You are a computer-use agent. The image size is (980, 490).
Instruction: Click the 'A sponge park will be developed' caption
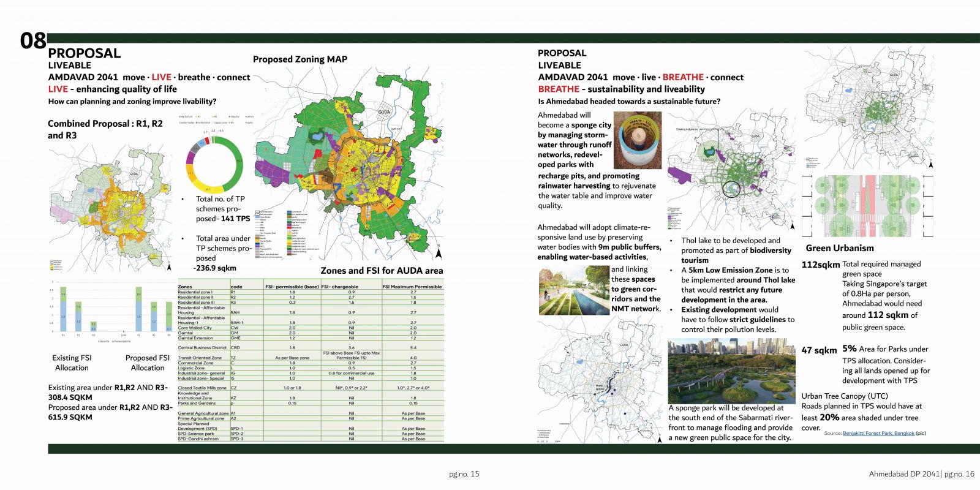coord(730,423)
